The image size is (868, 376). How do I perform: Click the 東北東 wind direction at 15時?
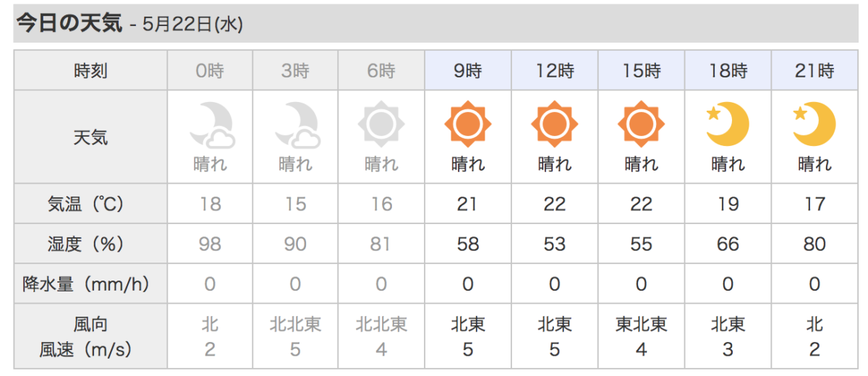(641, 325)
